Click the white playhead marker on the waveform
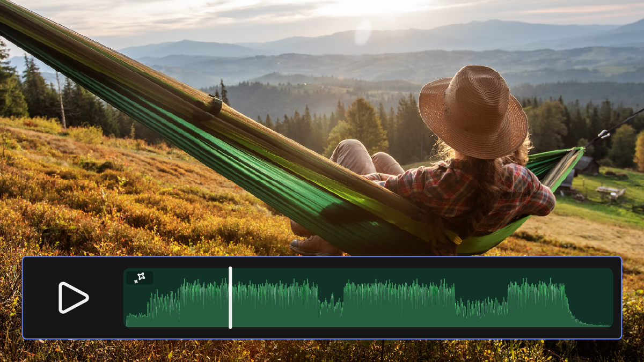 click(230, 298)
